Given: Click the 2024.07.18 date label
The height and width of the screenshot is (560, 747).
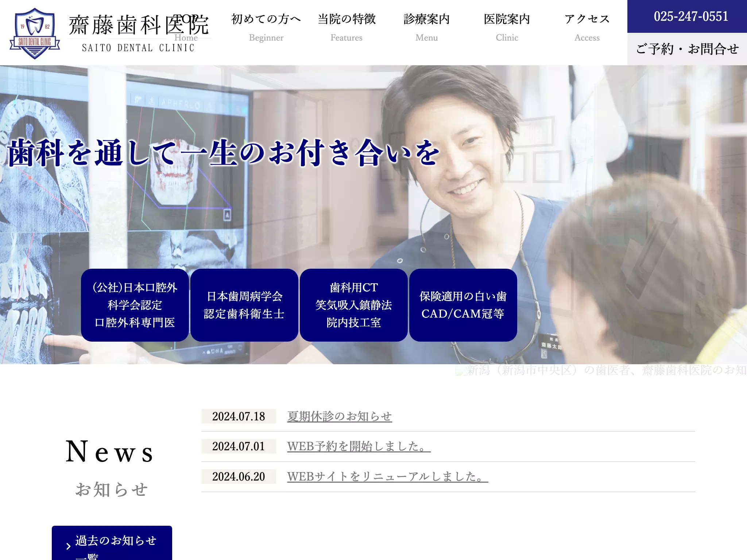Looking at the screenshot, I should pos(239,416).
